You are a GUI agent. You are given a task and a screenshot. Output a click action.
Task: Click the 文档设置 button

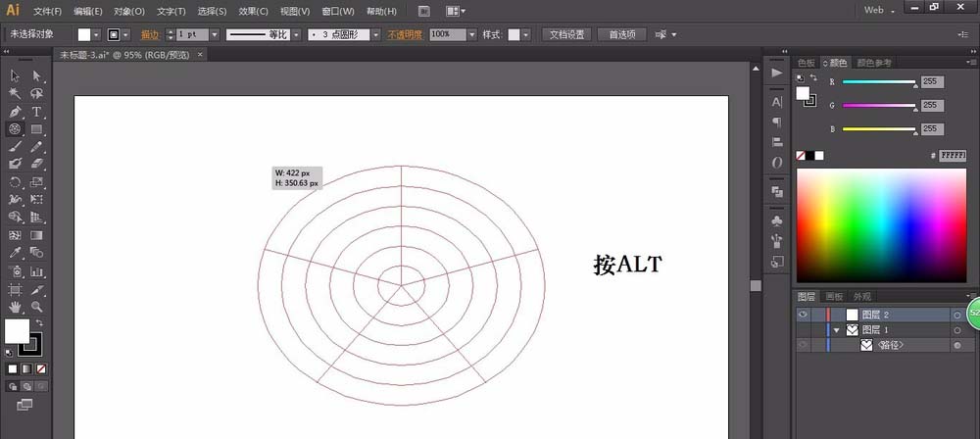tap(566, 34)
